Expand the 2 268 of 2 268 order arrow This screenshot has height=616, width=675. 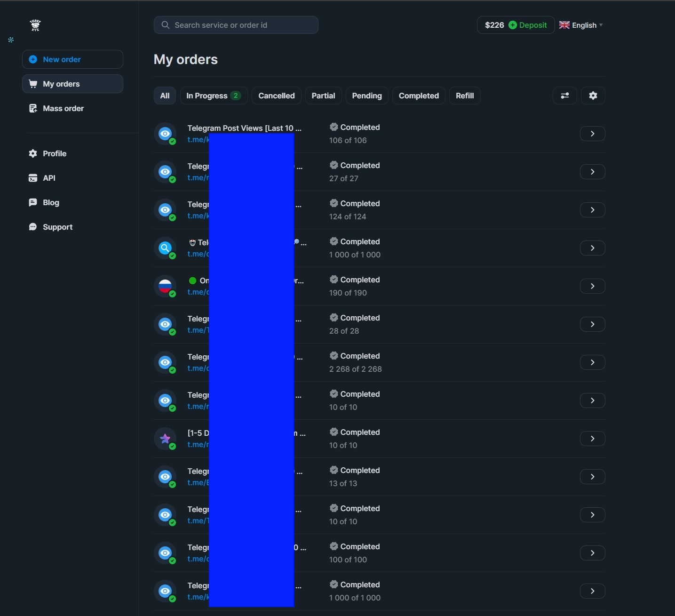[592, 362]
